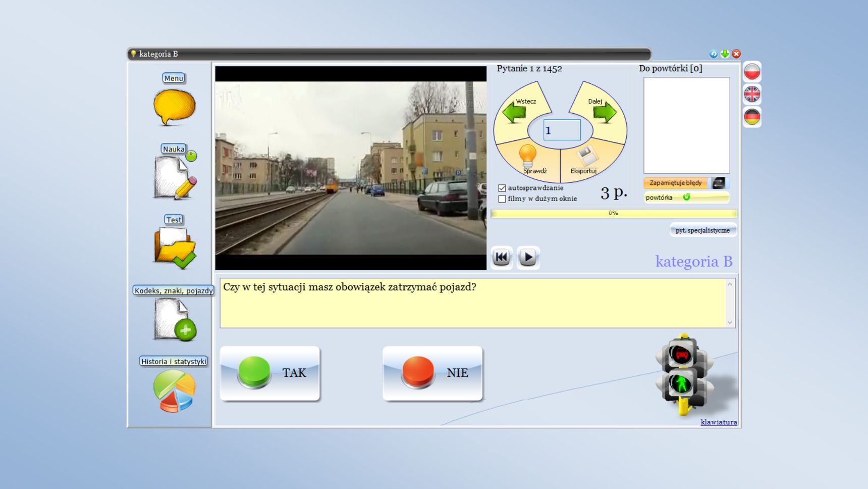Screen dimensions: 868x489
Task: Open Kodeks, znaki, pojazdy document icon
Action: click(x=175, y=319)
